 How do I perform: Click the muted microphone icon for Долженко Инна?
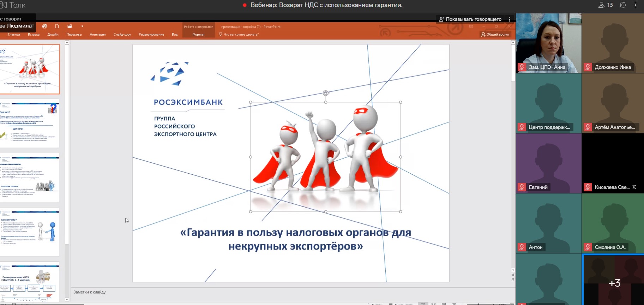(588, 67)
